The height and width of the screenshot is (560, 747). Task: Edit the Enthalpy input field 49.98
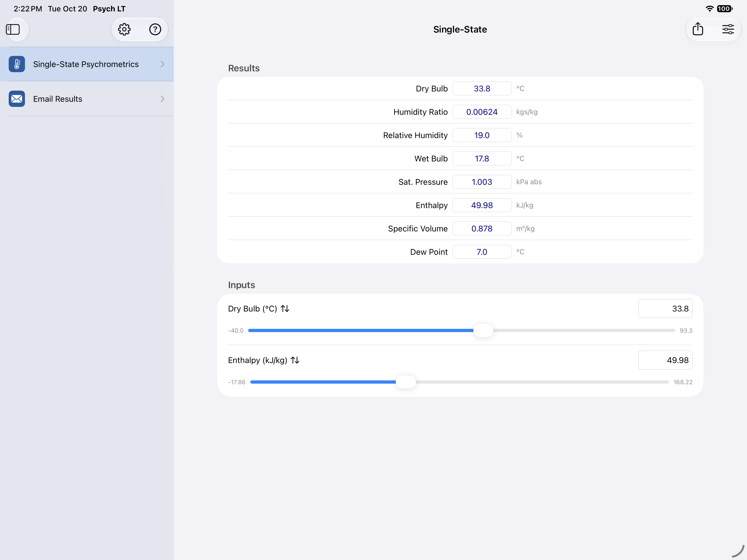coord(665,360)
